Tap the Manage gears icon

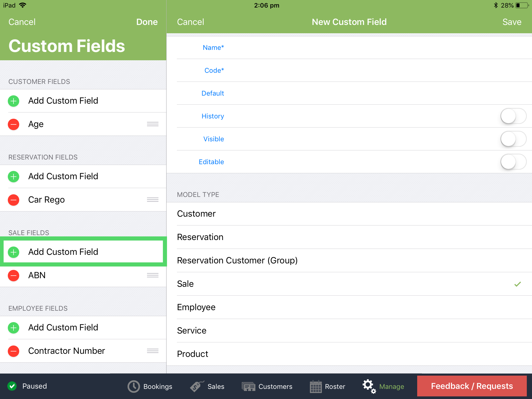[x=369, y=386]
